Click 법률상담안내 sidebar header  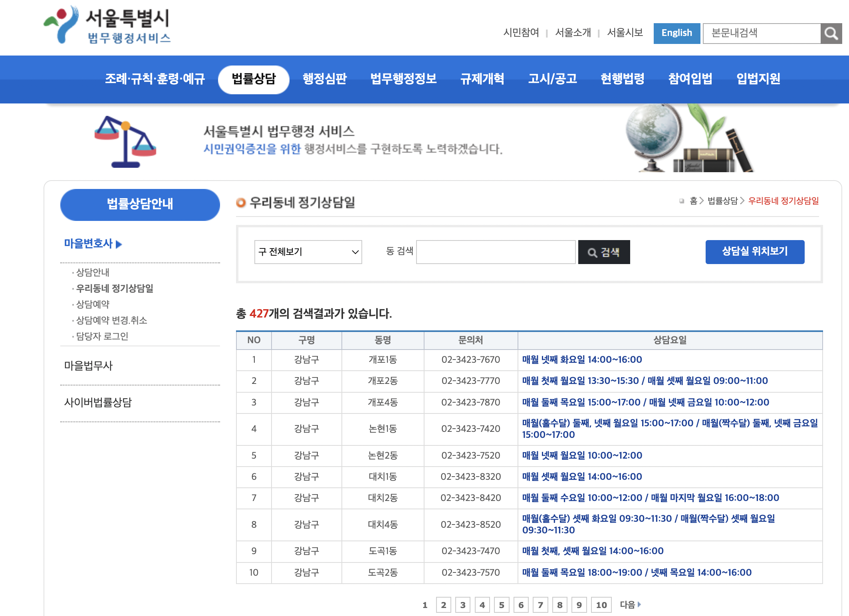pos(140,205)
